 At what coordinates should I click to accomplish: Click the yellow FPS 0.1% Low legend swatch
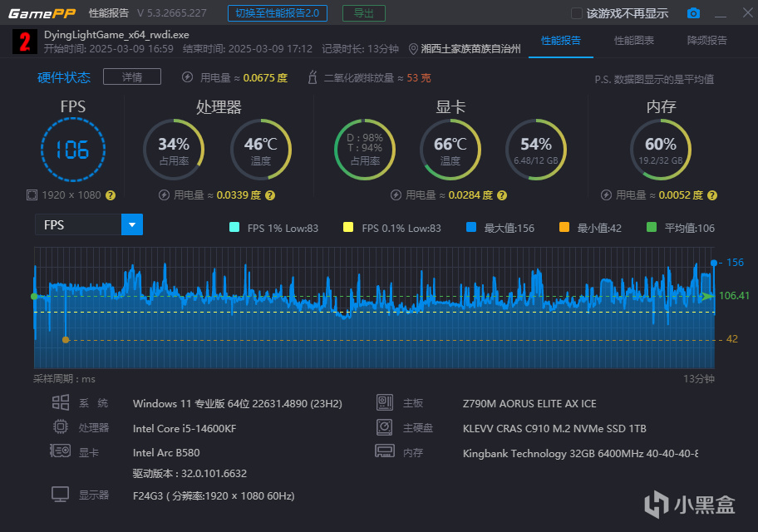(x=348, y=227)
